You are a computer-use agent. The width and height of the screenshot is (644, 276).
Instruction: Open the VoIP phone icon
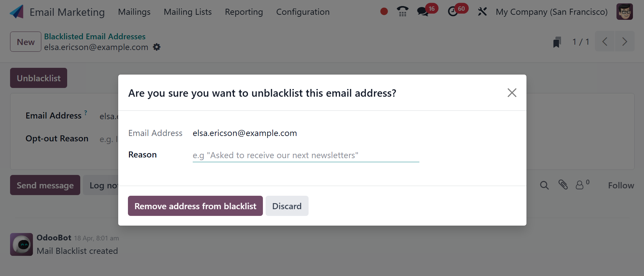click(x=402, y=12)
